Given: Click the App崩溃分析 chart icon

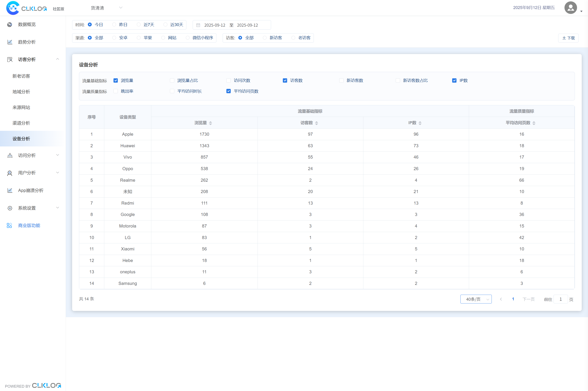Looking at the screenshot, I should tap(10, 191).
